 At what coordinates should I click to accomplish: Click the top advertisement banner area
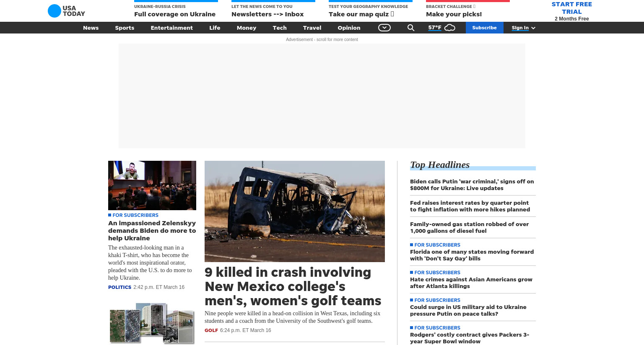pos(322,96)
